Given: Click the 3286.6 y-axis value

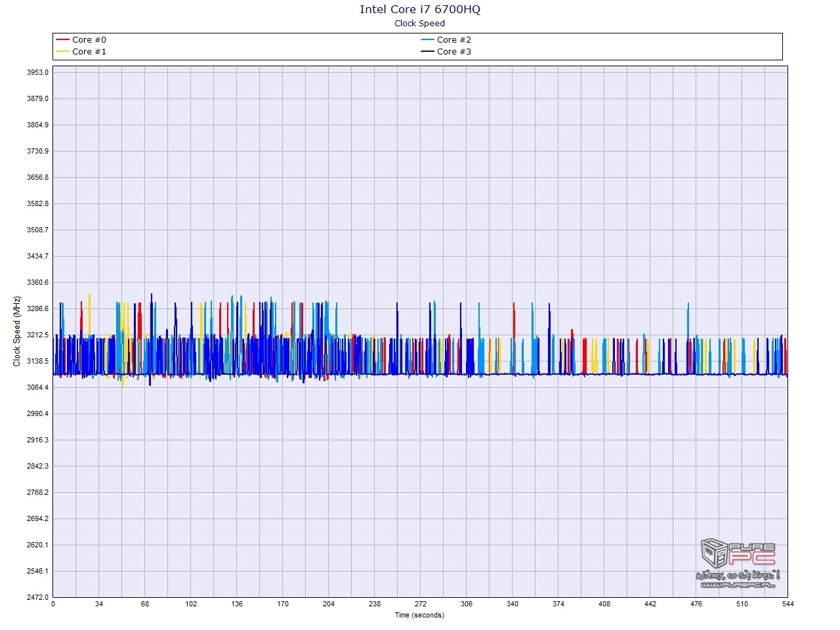Looking at the screenshot, I should pyautogui.click(x=37, y=308).
